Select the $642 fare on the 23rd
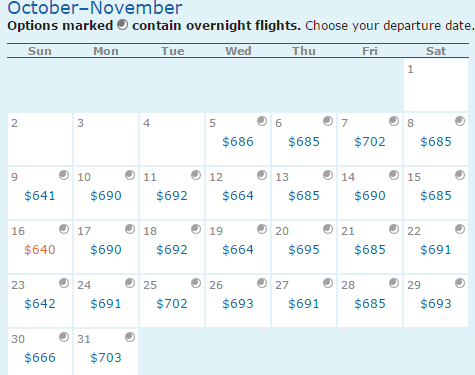475x375 pixels. [40, 304]
